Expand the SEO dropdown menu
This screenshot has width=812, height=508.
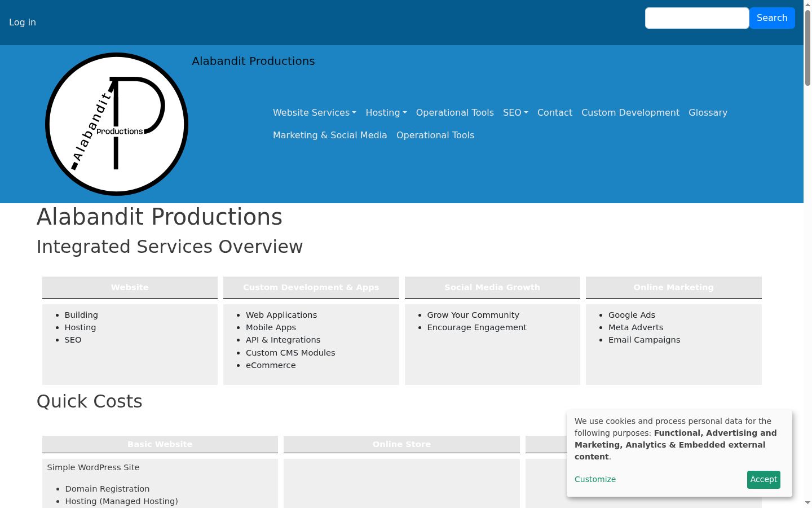[x=515, y=112]
